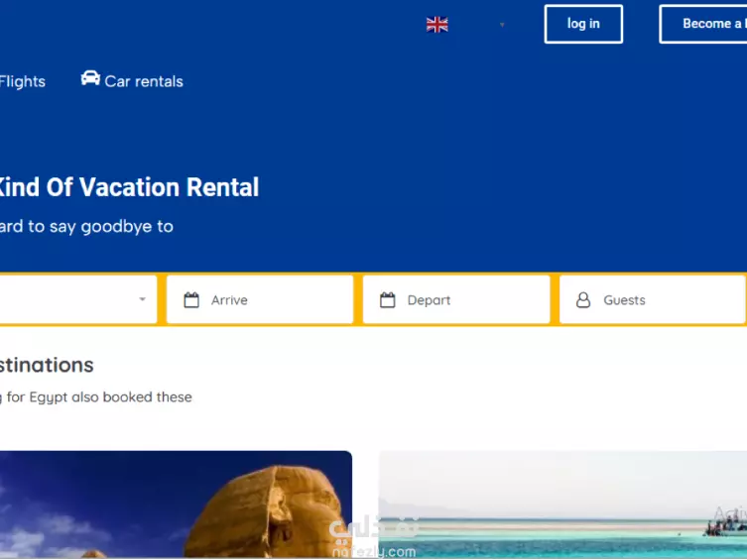Viewport: 747px width, 560px height.
Task: Click the Depart calendar icon
Action: pos(387,299)
